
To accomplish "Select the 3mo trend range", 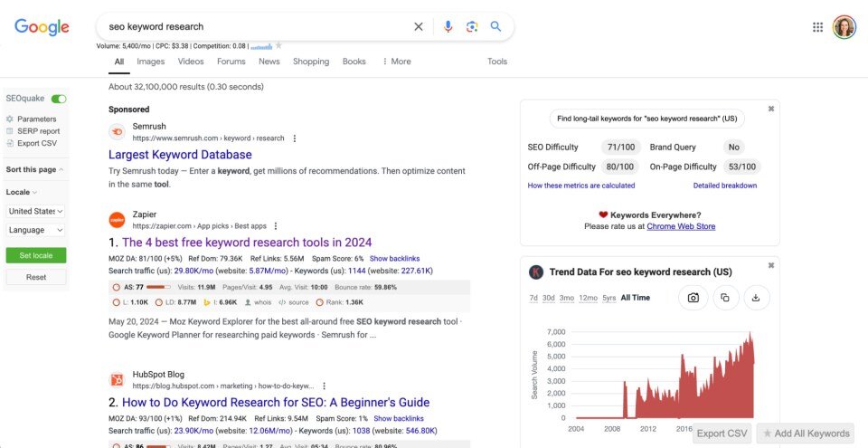I will point(566,298).
